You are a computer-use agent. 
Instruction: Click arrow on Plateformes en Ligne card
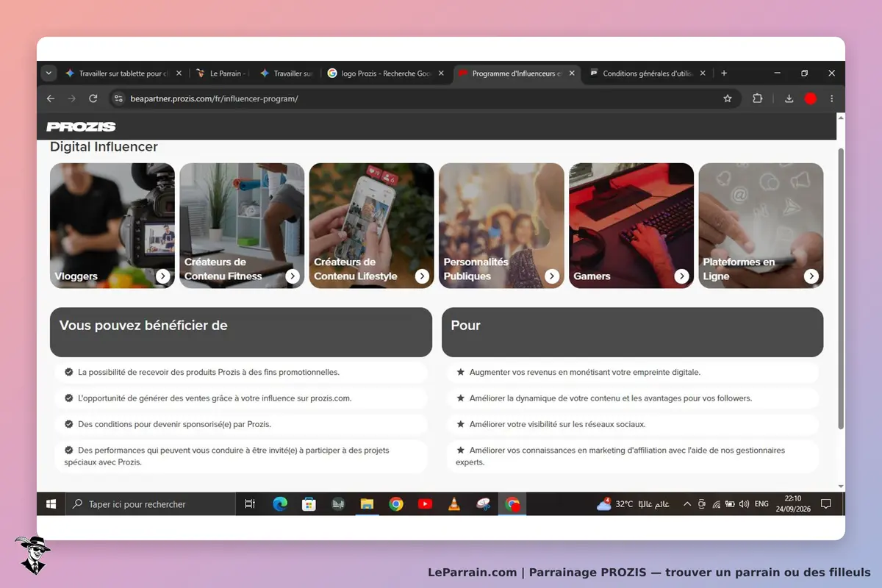pos(811,276)
